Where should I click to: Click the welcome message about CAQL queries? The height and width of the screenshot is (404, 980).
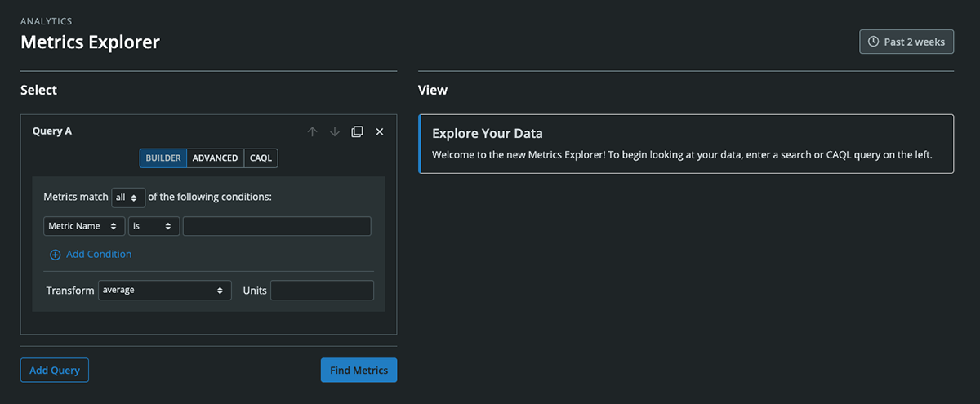click(682, 154)
